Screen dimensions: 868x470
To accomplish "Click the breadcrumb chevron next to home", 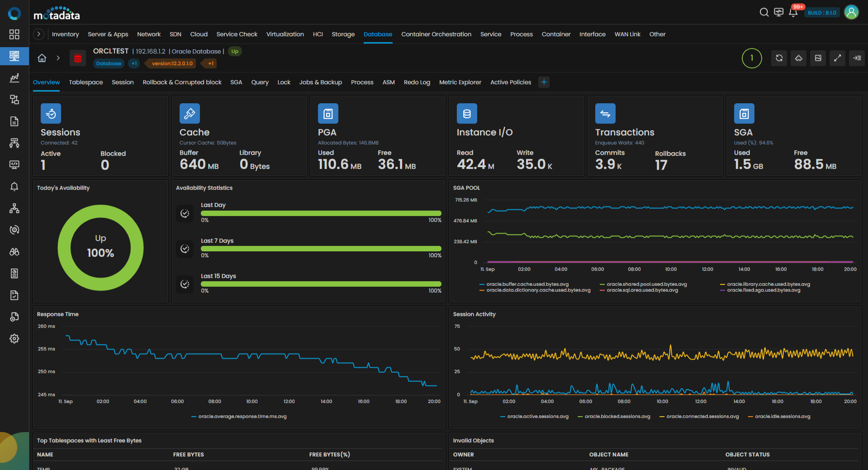I will [58, 58].
